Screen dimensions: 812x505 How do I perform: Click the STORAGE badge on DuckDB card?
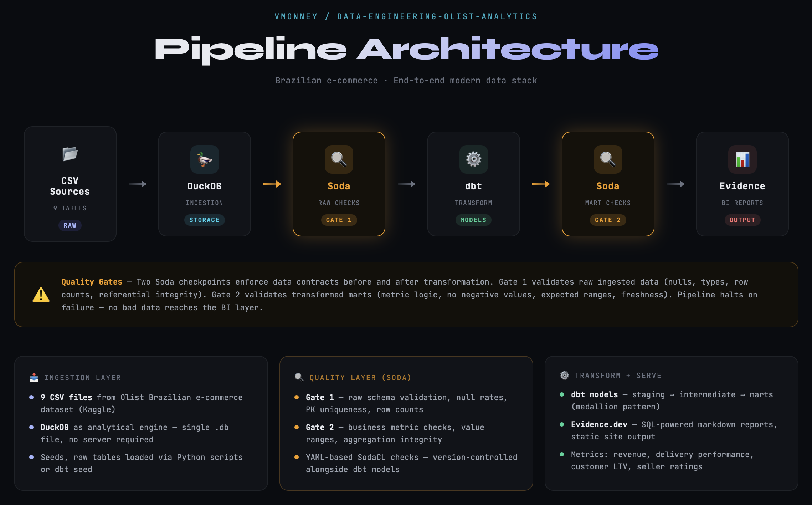tap(204, 220)
